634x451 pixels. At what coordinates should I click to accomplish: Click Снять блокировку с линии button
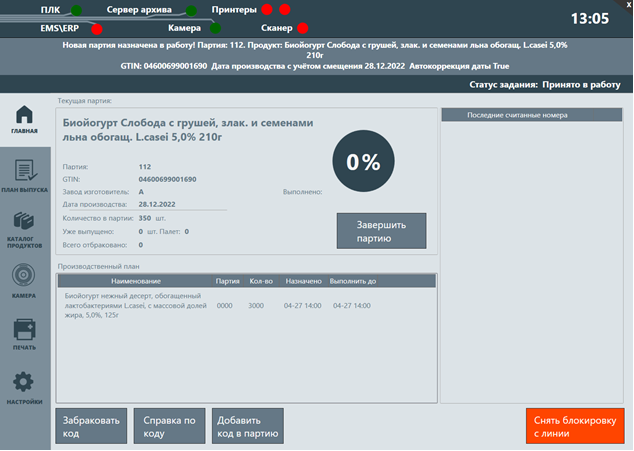(575, 426)
